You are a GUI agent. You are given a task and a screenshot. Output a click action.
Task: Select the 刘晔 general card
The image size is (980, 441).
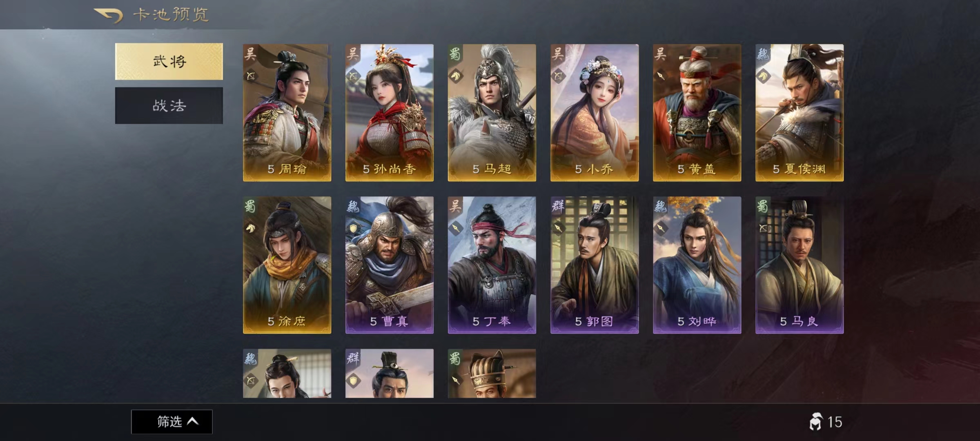tap(697, 265)
